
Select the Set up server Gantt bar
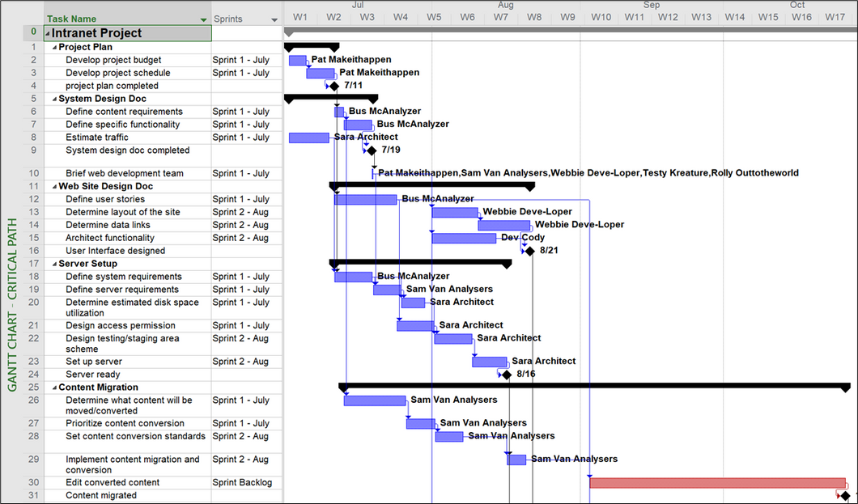point(489,362)
